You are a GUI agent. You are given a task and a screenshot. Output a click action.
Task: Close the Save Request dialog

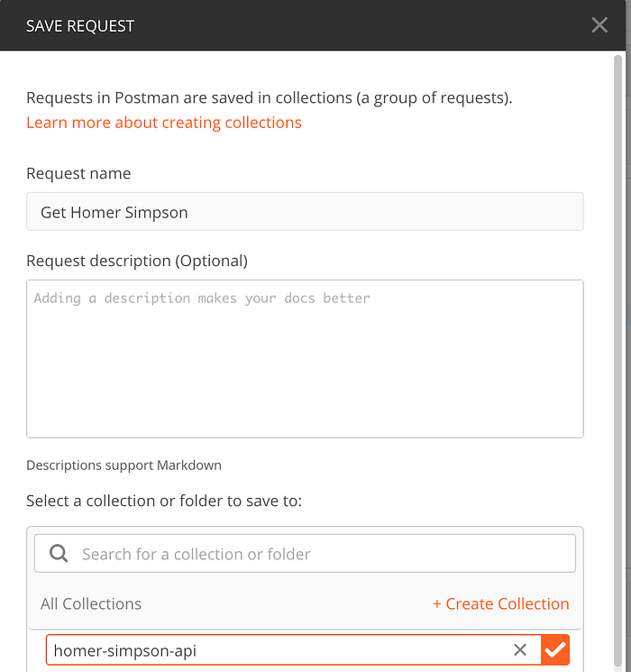tap(599, 25)
